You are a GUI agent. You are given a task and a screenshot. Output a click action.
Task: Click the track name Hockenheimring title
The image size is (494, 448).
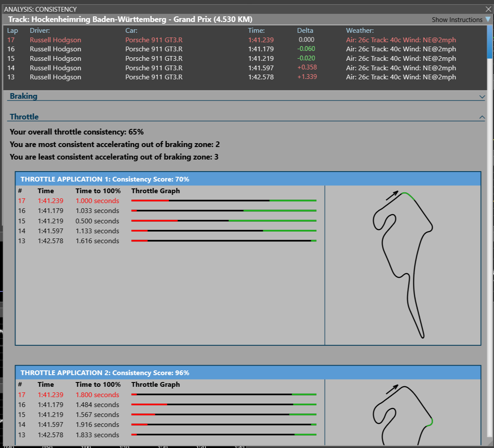(x=130, y=19)
